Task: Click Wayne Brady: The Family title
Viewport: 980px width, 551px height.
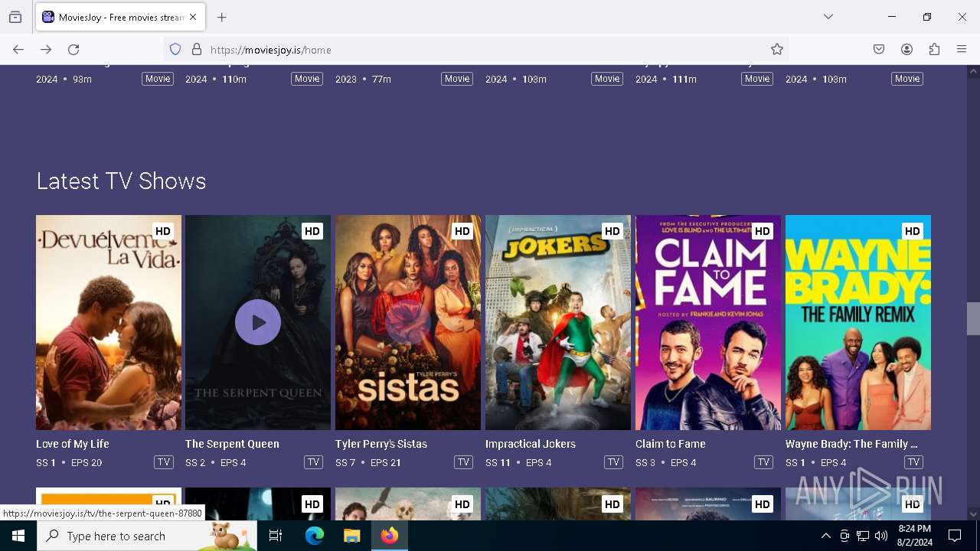Action: coord(851,444)
